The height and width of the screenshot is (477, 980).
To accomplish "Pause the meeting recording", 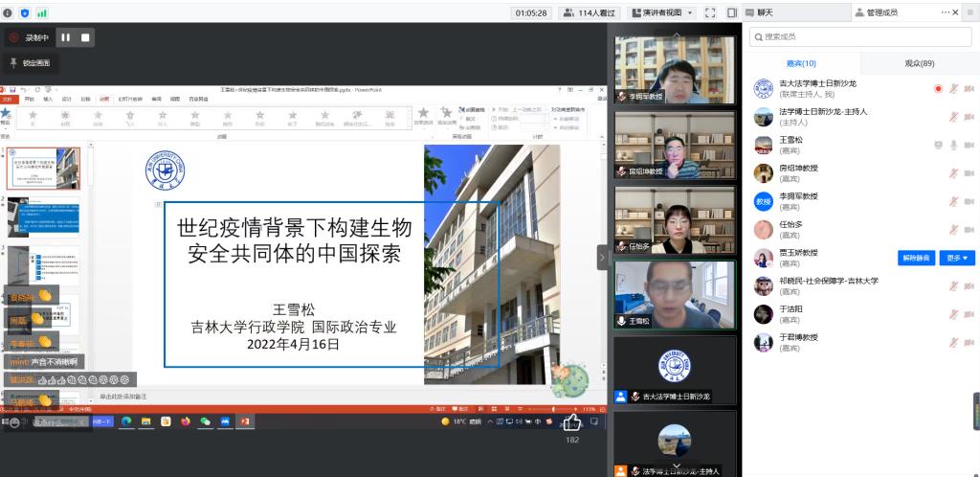I will pos(66,37).
